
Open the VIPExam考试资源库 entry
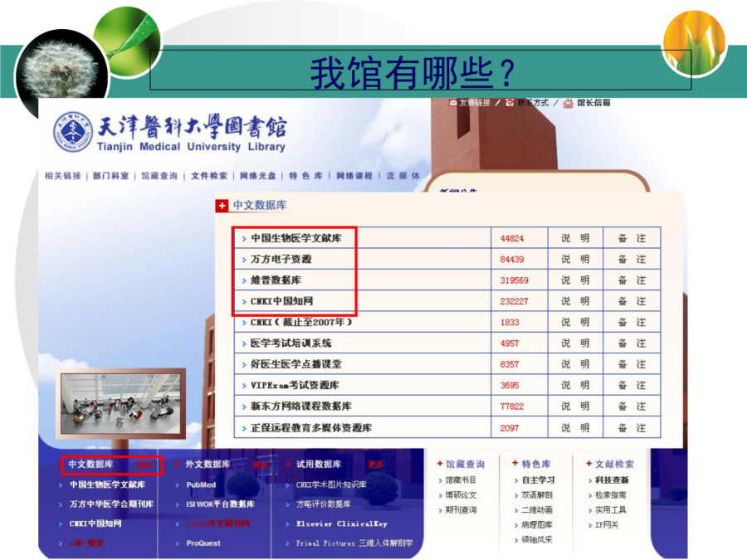point(295,385)
